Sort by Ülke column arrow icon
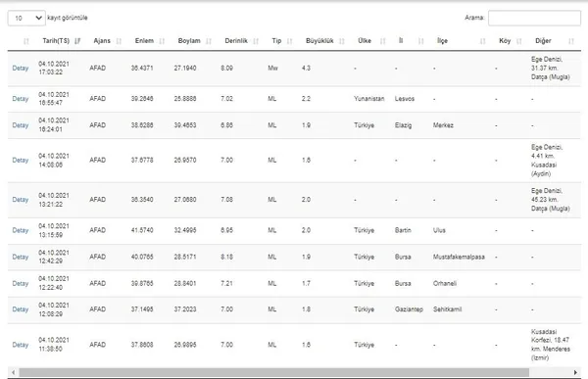This screenshot has height=379, width=588. click(x=382, y=41)
